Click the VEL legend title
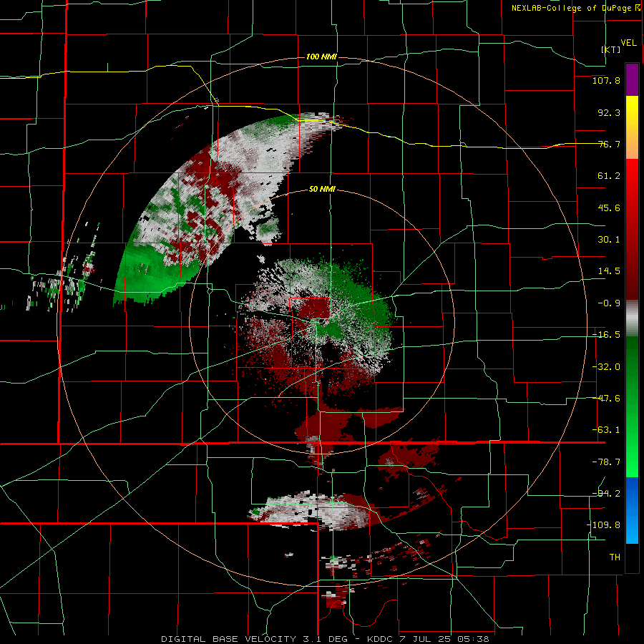This screenshot has width=644, height=644. tap(628, 43)
